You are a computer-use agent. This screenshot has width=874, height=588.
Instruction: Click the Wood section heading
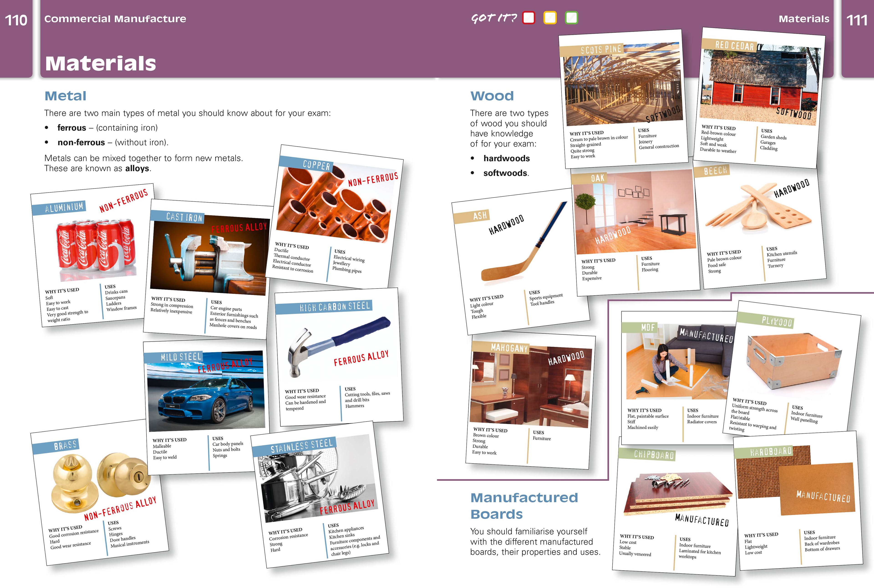[x=492, y=96]
